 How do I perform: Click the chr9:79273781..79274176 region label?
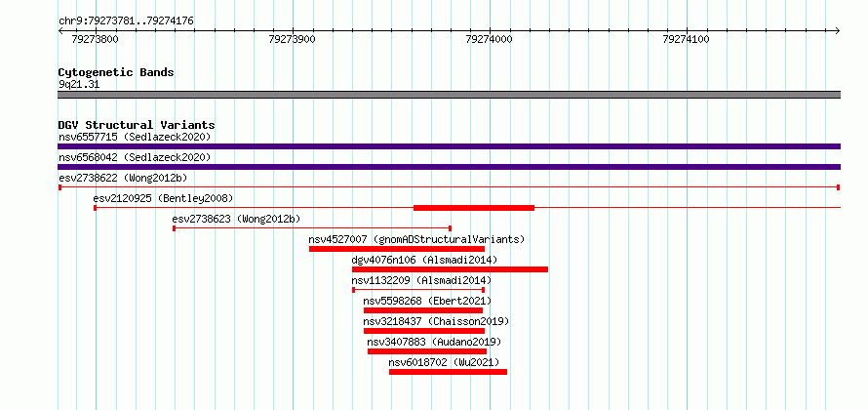126,21
